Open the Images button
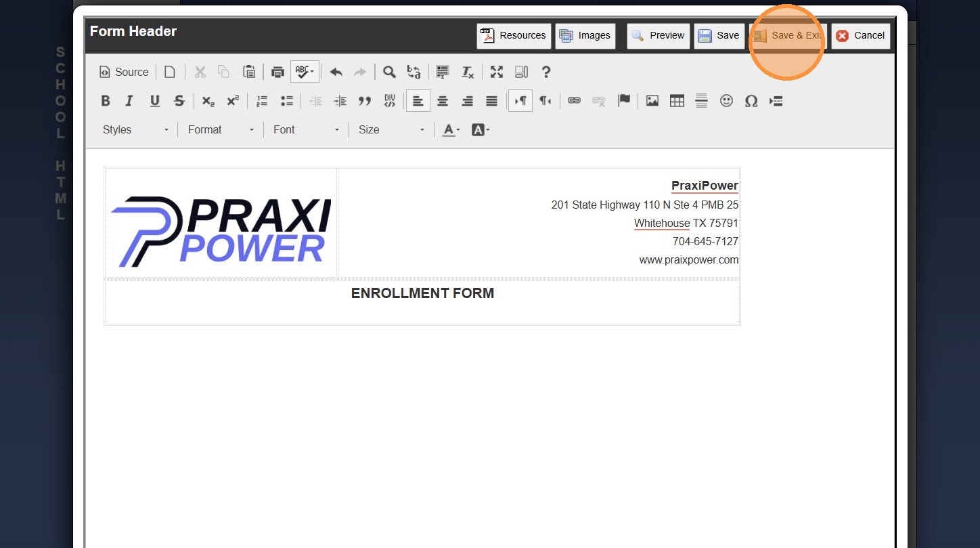 [585, 36]
